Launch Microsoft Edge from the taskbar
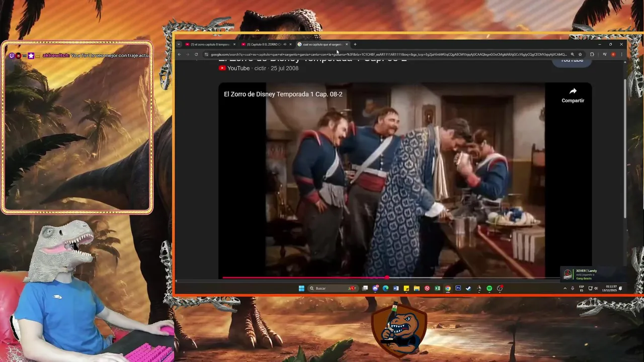The width and height of the screenshot is (644, 362). [385, 289]
